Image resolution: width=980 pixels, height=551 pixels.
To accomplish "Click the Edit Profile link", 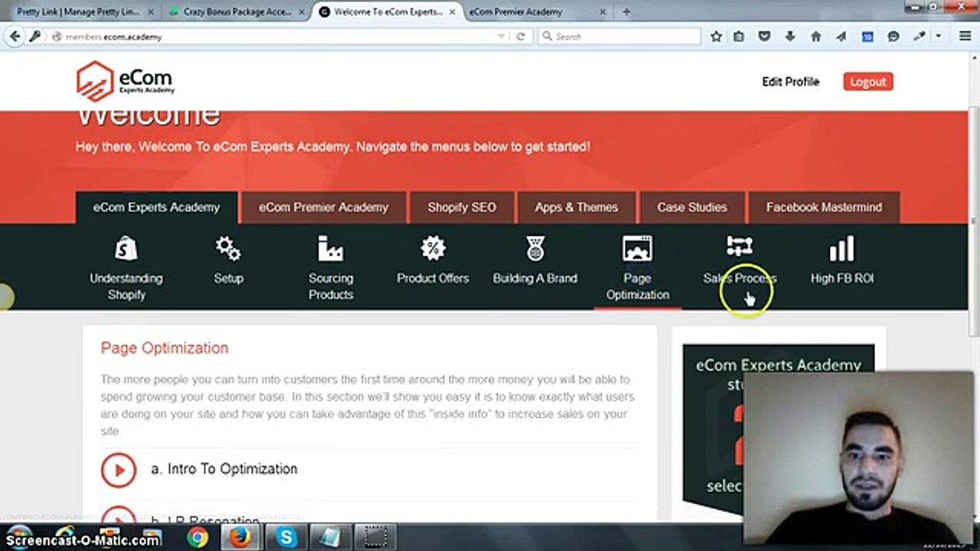I will click(x=790, y=82).
